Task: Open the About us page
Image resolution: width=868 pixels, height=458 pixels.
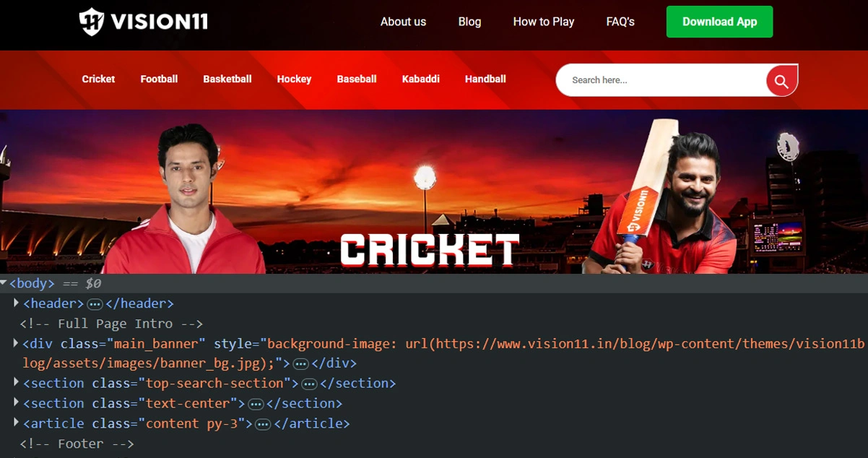Action: [x=403, y=22]
